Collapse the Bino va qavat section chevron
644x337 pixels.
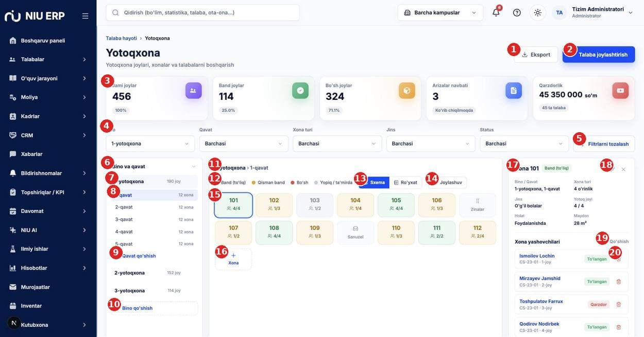(x=194, y=167)
